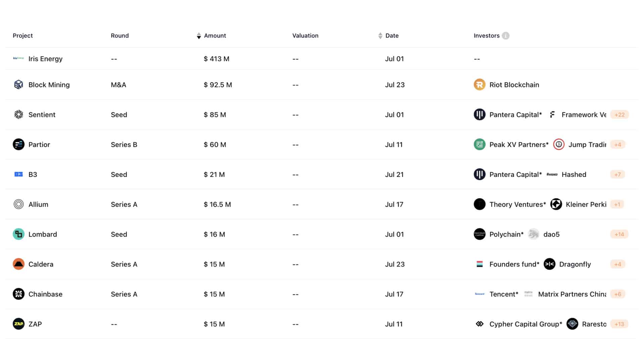Click the ZAP yellow-text logo
Screen dimensions: 644x362
(x=18, y=324)
